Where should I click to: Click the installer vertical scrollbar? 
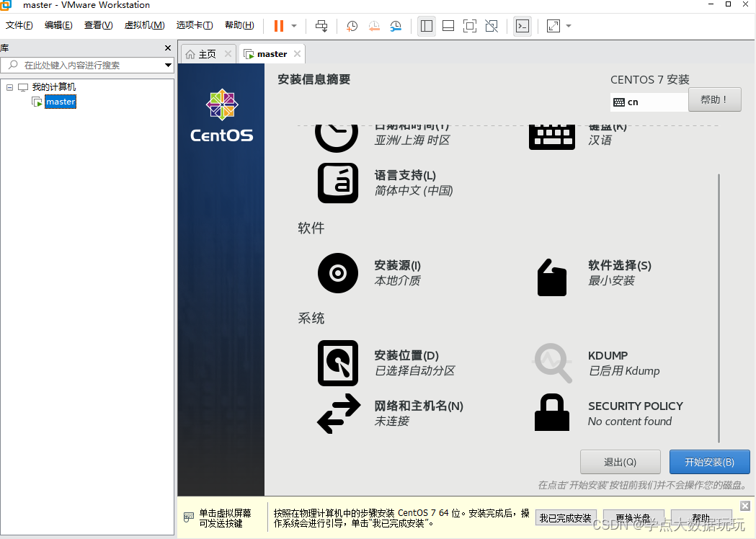(x=719, y=308)
